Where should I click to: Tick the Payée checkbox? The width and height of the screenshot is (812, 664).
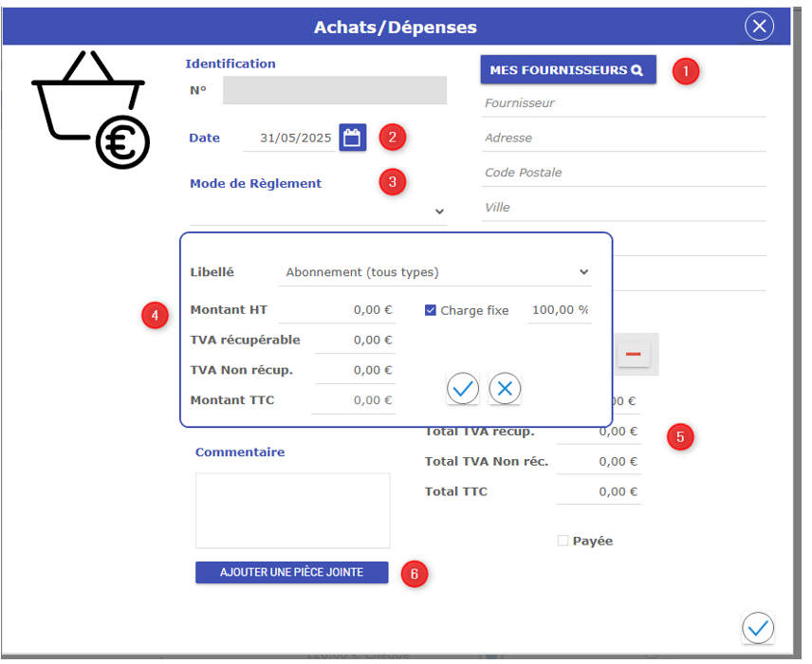[563, 541]
